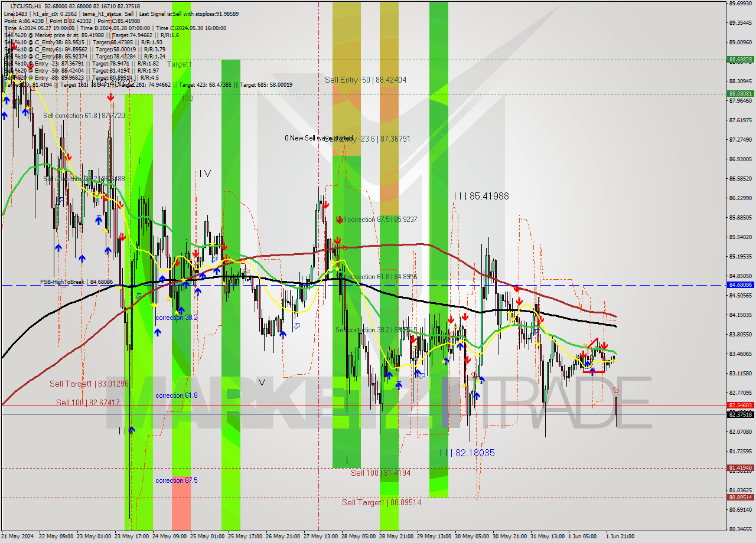
Task: Select the '22 May 09:00' time label
Action: pyautogui.click(x=56, y=537)
